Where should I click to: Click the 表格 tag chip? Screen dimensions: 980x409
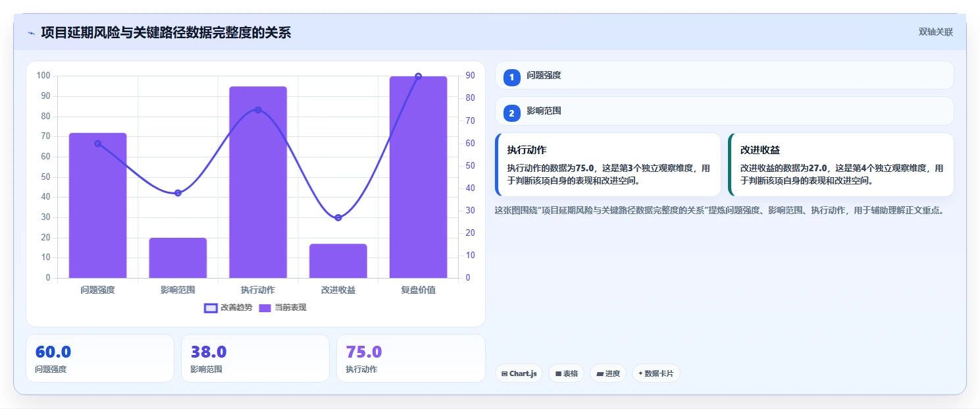pyautogui.click(x=566, y=373)
